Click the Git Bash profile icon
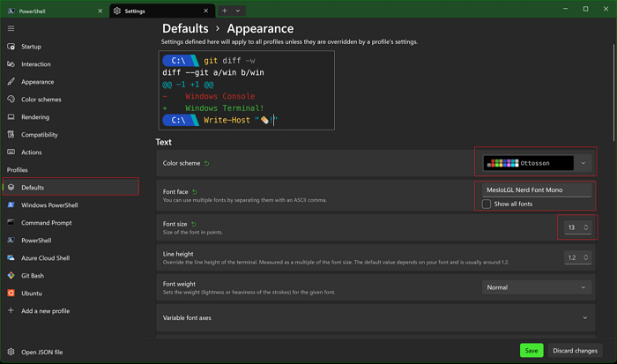This screenshot has height=364, width=617. pos(11,276)
